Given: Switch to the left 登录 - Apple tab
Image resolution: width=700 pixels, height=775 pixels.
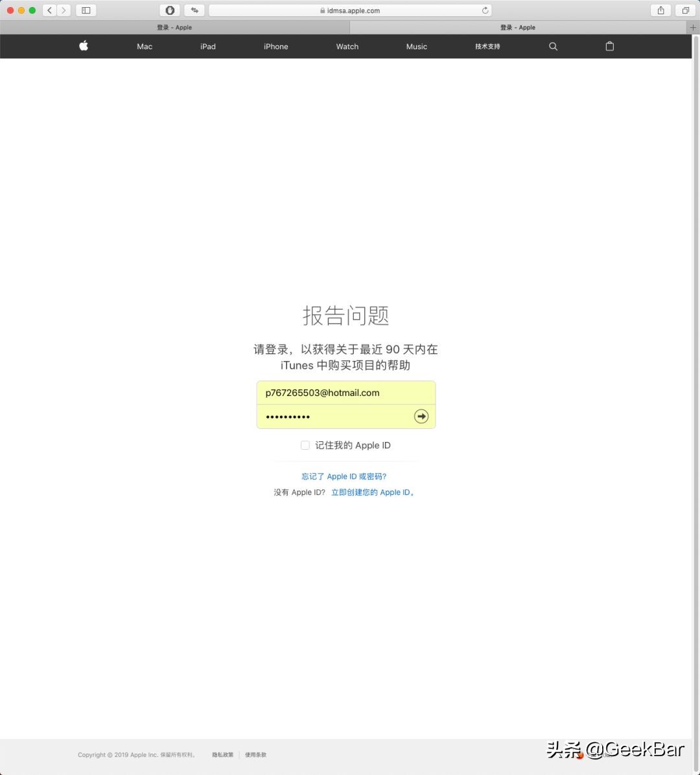Looking at the screenshot, I should pos(174,27).
